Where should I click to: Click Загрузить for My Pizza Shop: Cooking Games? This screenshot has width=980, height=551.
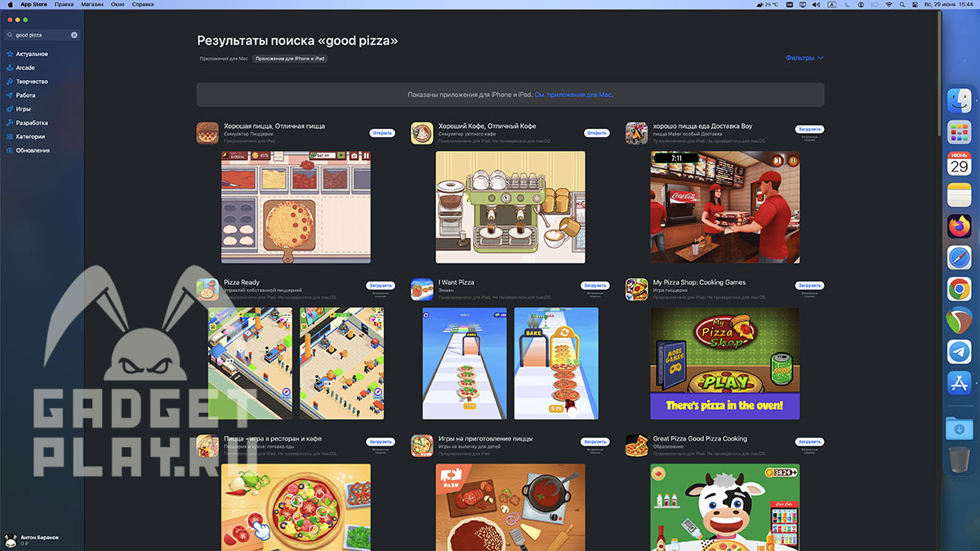point(810,286)
